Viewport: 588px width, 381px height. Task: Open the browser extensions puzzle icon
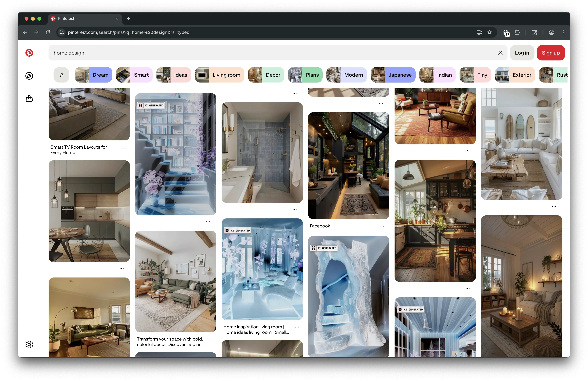[x=517, y=32]
